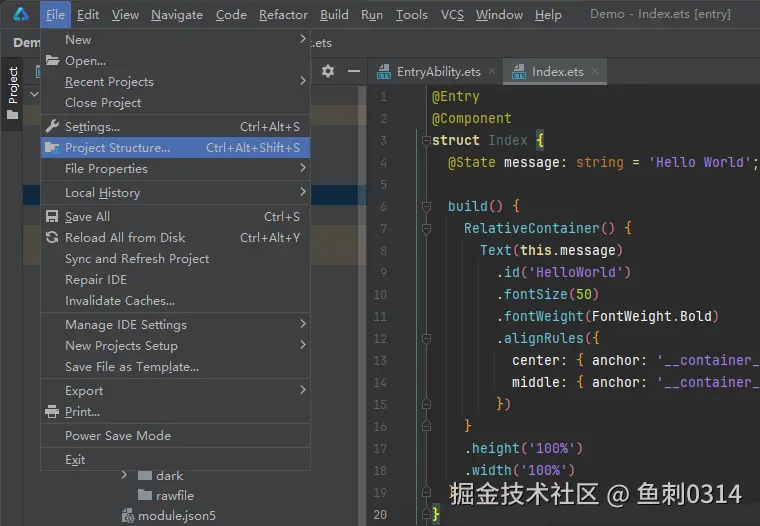Open the Edit menu

click(x=88, y=15)
